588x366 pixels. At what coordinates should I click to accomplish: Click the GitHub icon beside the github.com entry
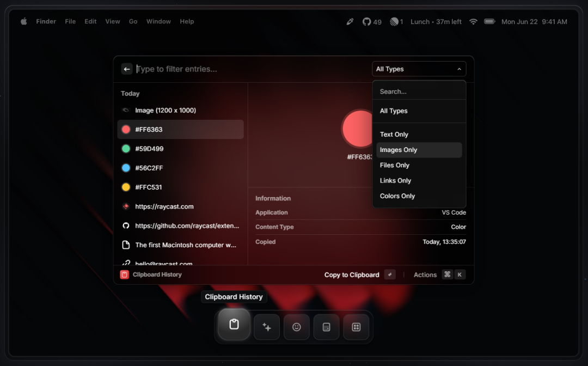[x=126, y=225]
